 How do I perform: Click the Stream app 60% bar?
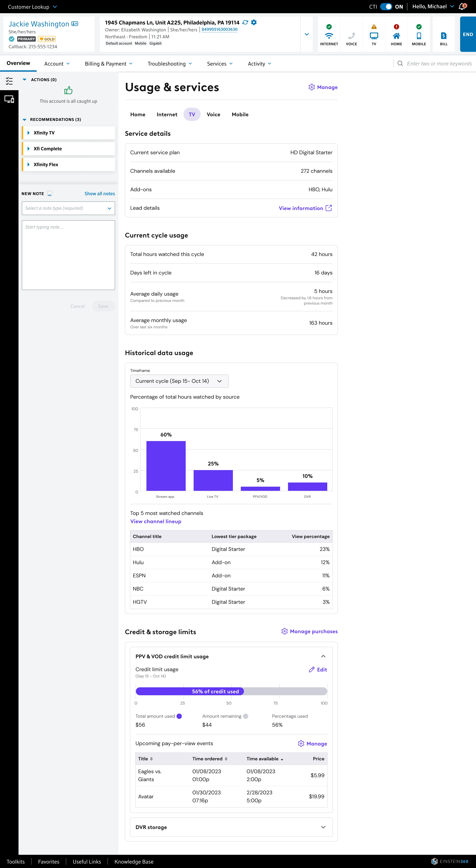166,466
